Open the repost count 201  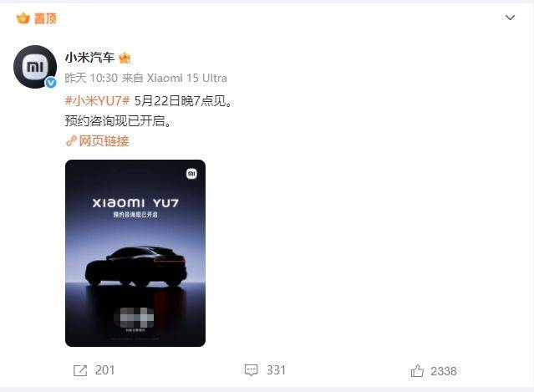click(x=105, y=370)
